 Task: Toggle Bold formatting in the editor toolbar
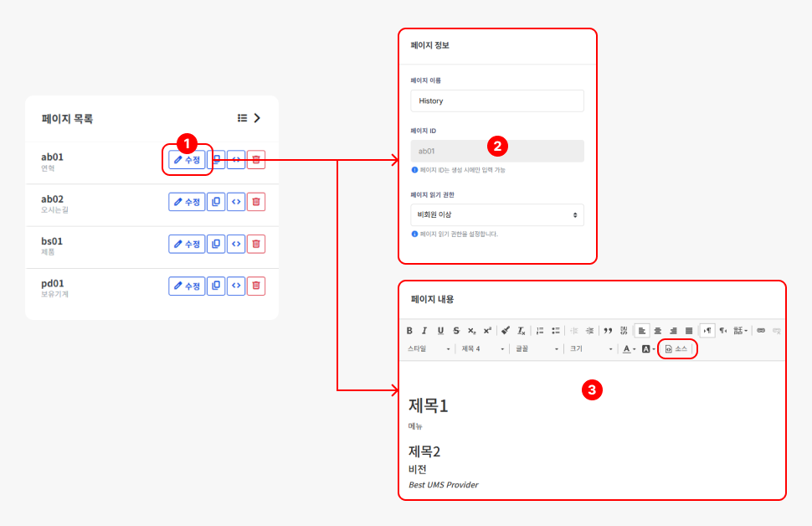(x=409, y=331)
